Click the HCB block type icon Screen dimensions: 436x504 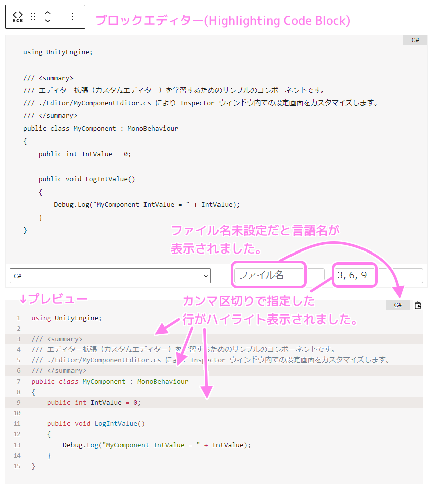click(17, 17)
